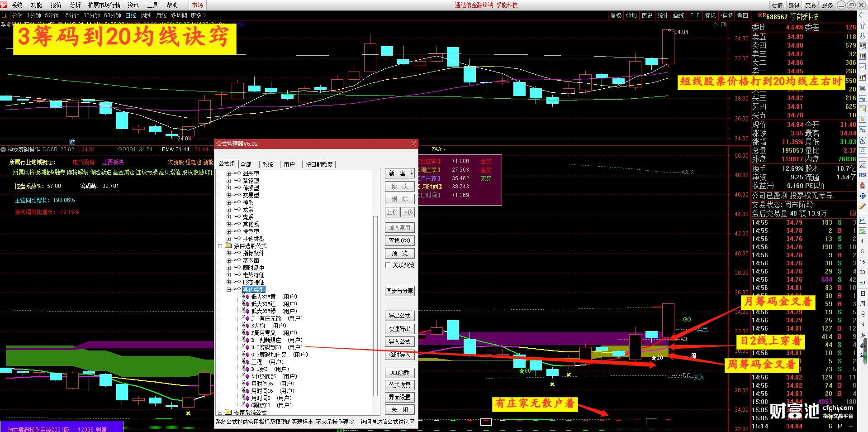Click the four-way move arrows icon
The height and width of the screenshot is (432, 868).
(x=863, y=196)
